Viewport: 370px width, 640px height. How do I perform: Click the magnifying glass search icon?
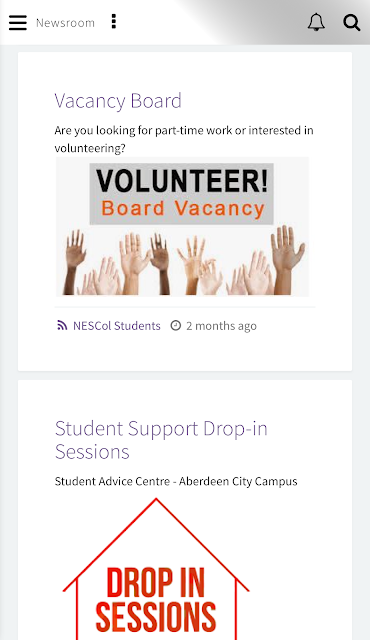[351, 23]
